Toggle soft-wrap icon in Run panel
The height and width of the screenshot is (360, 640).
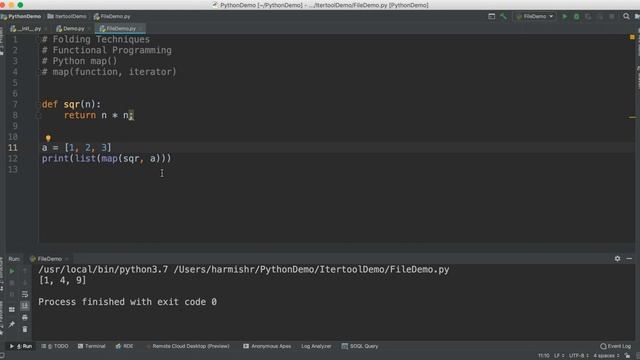pyautogui.click(x=25, y=294)
